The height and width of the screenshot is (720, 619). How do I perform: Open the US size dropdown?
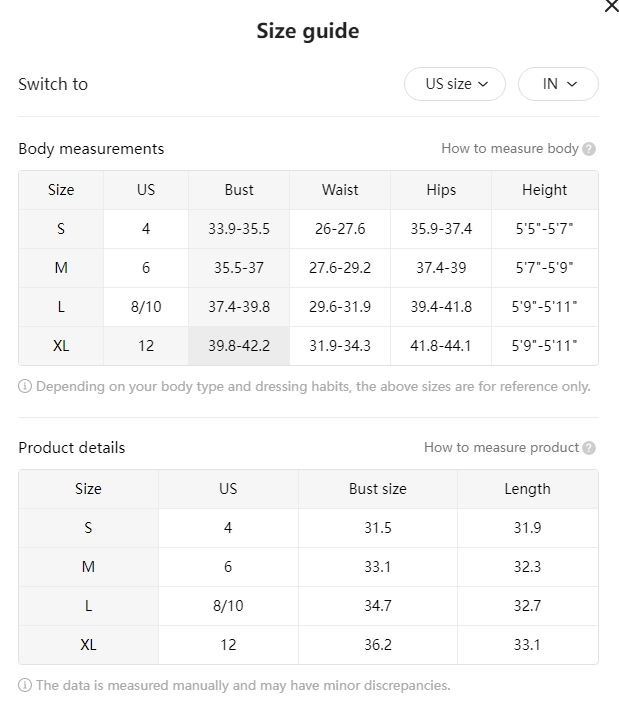coord(455,84)
